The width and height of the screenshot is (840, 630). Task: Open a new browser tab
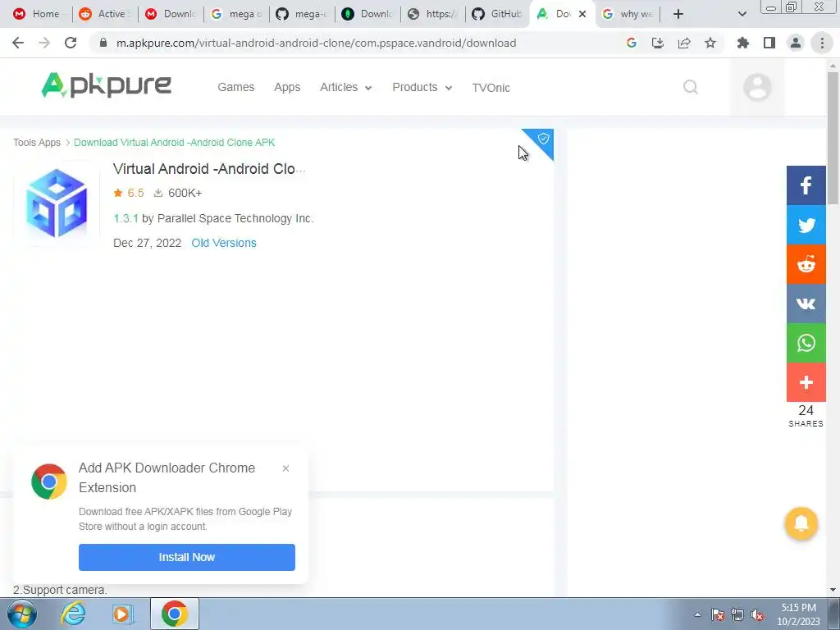point(678,14)
